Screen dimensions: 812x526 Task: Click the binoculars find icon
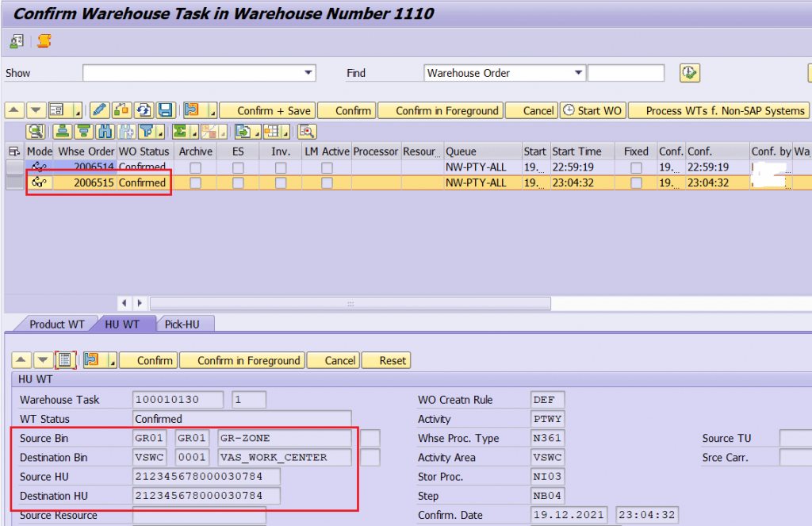(105, 132)
